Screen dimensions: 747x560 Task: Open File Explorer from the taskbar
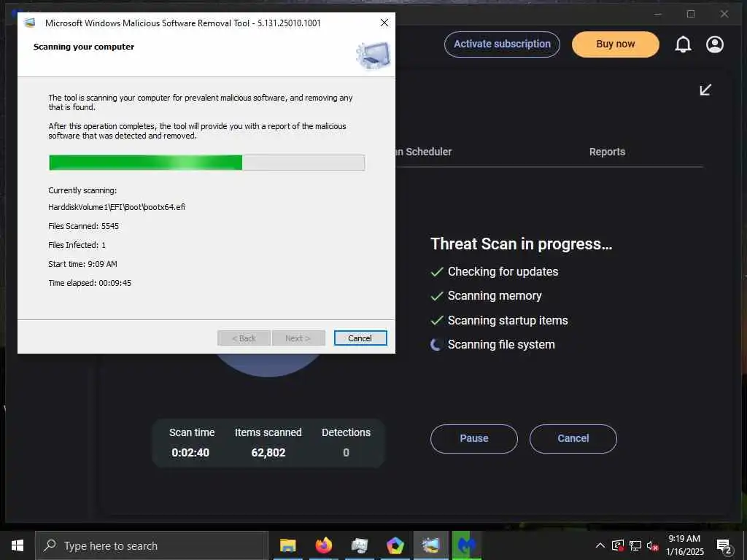click(x=287, y=545)
